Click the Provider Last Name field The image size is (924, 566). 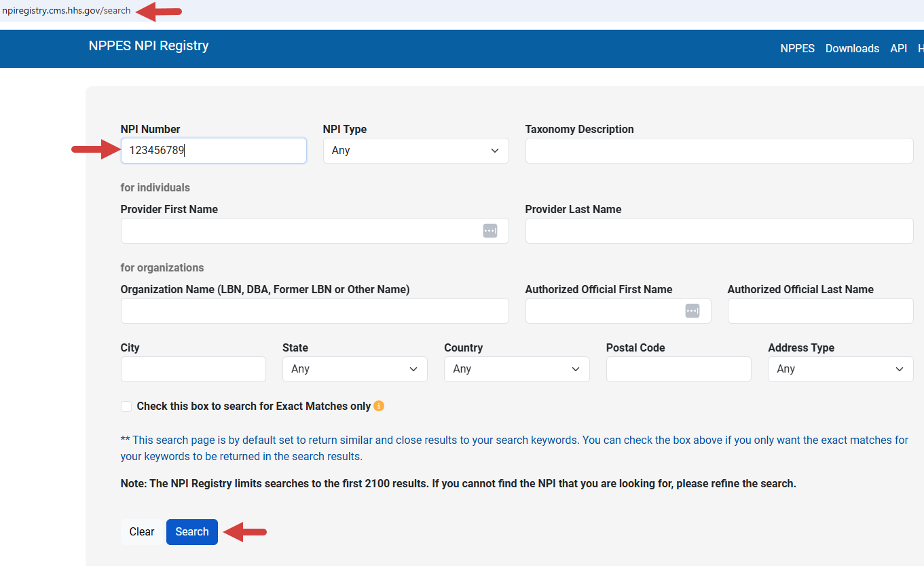tap(719, 231)
